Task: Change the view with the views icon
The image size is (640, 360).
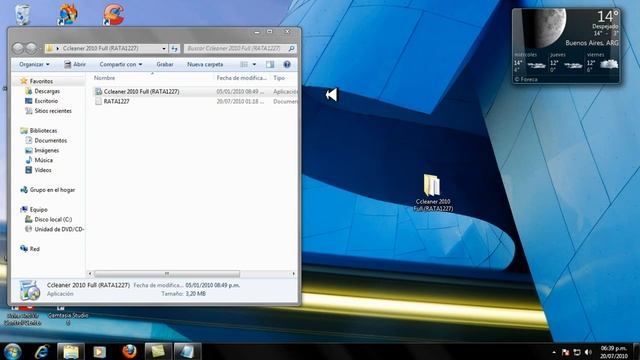Action: pyautogui.click(x=244, y=64)
